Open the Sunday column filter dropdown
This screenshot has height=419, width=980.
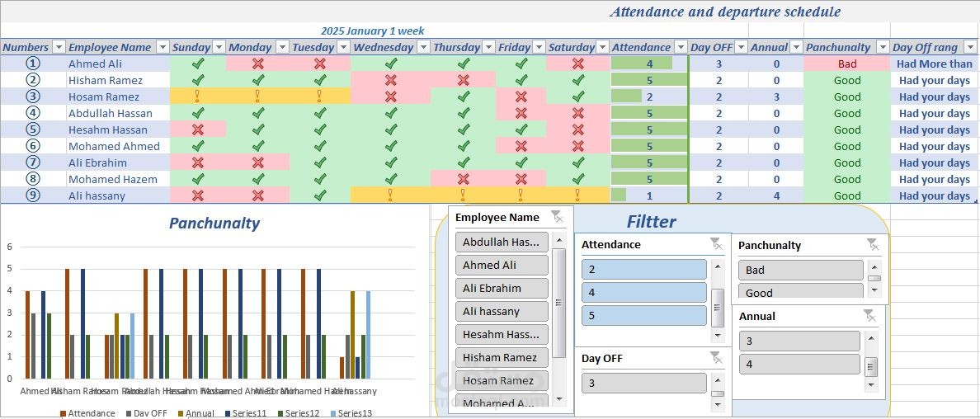[x=219, y=47]
